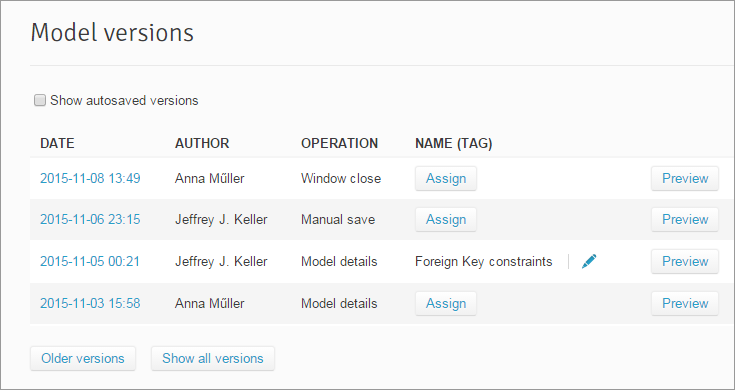Preview the Foreign Key constraints version

685,261
